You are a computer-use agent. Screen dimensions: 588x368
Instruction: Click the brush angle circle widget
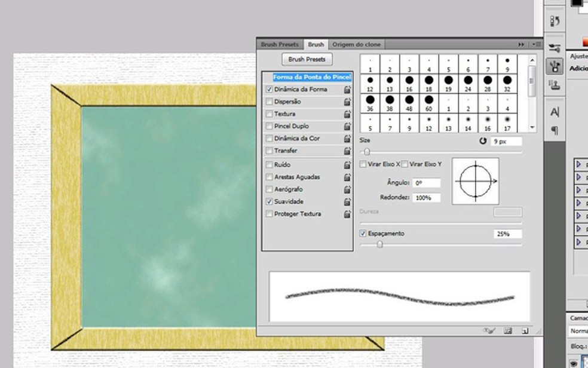click(476, 181)
